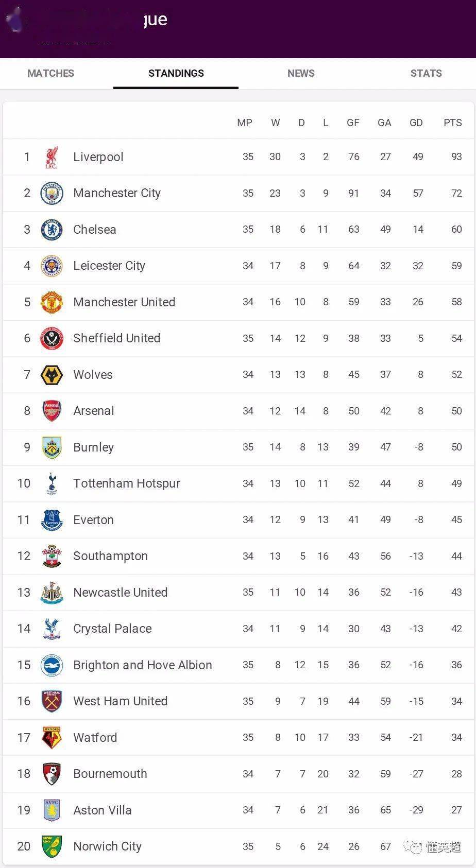Select the STANDINGS tab
The image size is (476, 868).
pyautogui.click(x=176, y=73)
